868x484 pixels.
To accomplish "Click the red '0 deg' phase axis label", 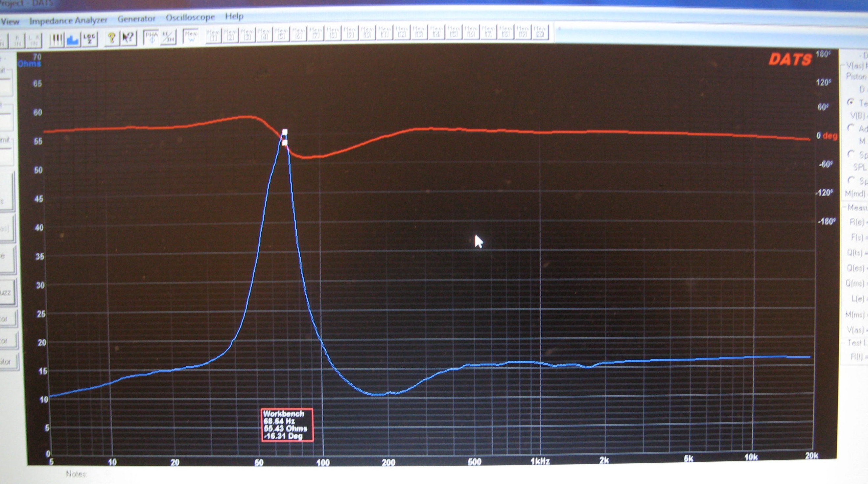I will point(827,136).
